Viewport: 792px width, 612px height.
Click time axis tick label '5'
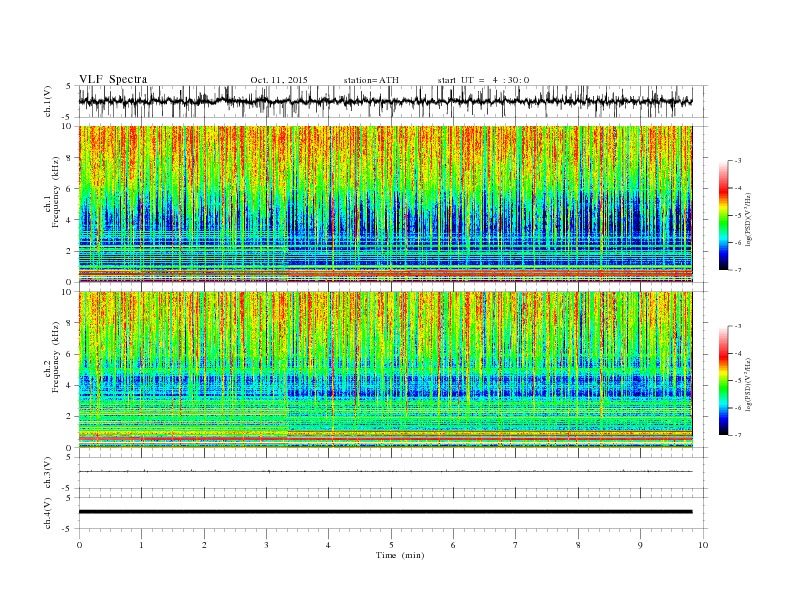[x=391, y=545]
